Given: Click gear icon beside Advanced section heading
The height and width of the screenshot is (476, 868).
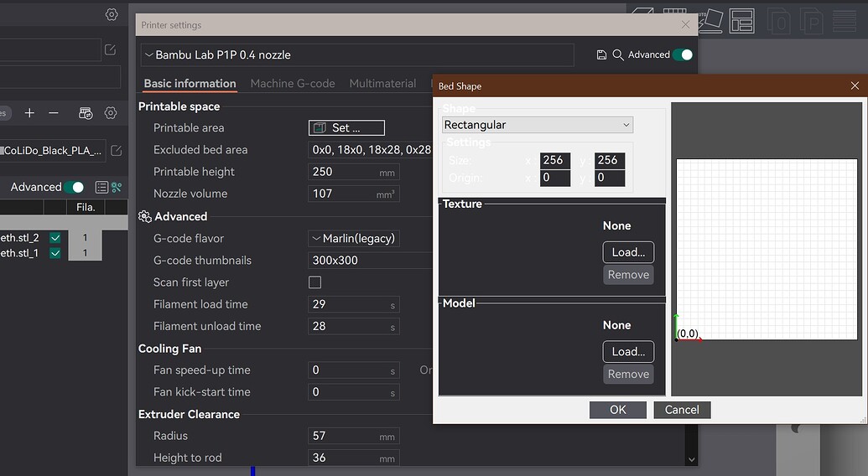Looking at the screenshot, I should [145, 217].
